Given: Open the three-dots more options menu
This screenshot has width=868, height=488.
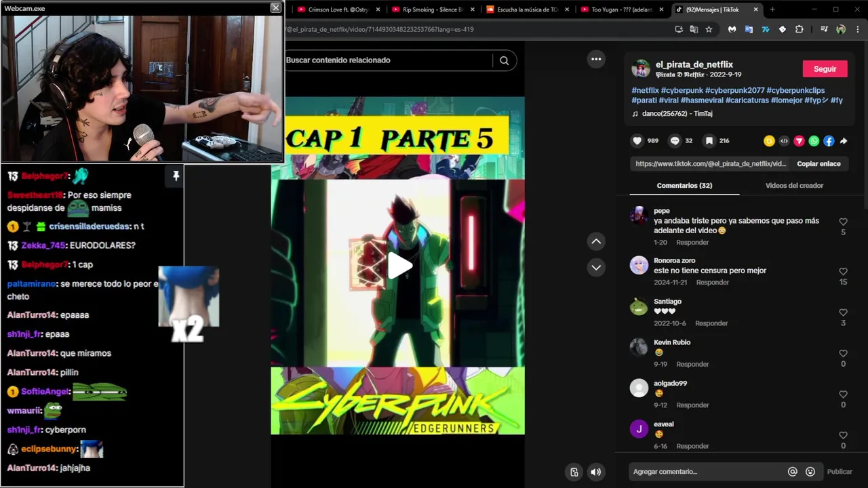Looking at the screenshot, I should pos(596,59).
